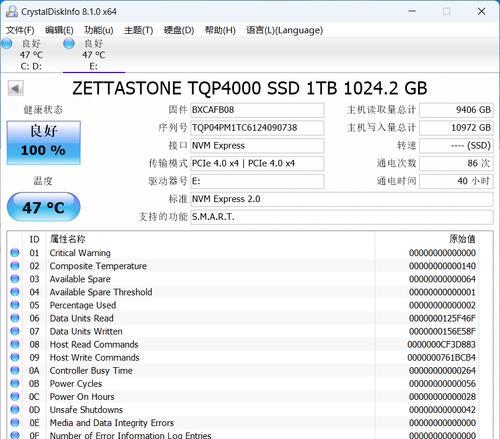Click status orb for Data Units Read row

[15, 318]
